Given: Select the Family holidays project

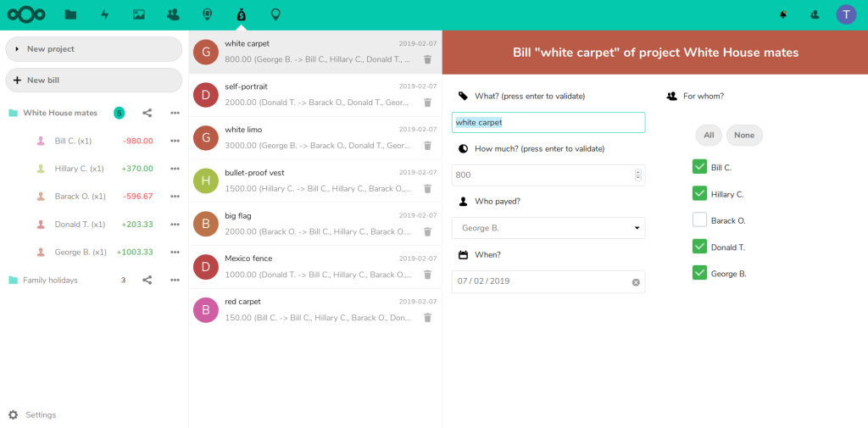Looking at the screenshot, I should [50, 281].
